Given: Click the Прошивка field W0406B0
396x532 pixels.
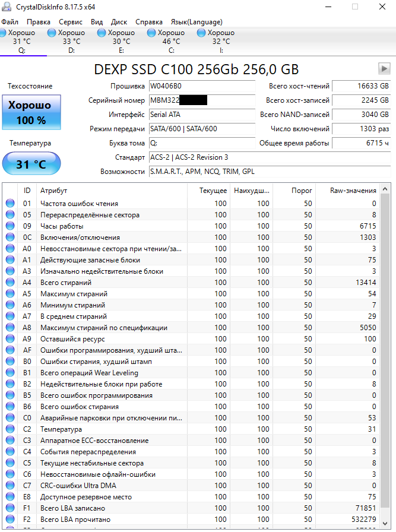Looking at the screenshot, I should pos(202,86).
